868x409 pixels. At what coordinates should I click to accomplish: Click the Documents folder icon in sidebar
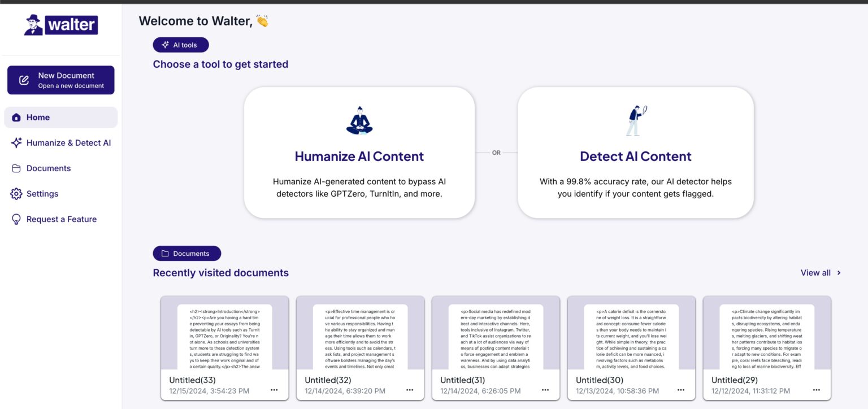(16, 168)
